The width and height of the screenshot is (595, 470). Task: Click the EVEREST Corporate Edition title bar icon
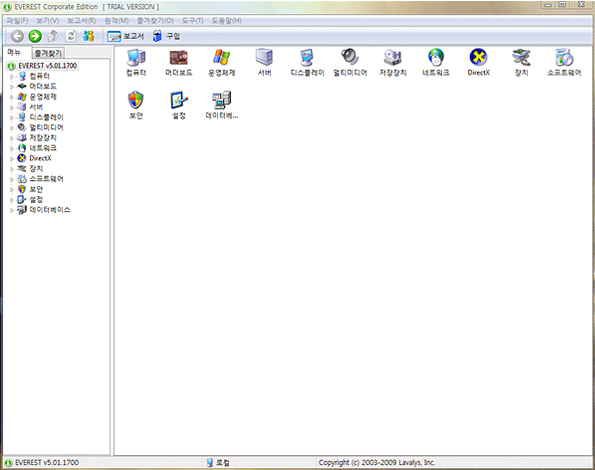click(x=7, y=7)
